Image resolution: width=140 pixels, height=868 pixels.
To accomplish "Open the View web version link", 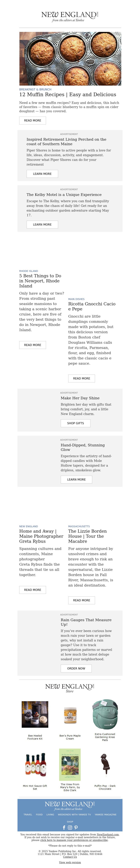I will 70,862.
